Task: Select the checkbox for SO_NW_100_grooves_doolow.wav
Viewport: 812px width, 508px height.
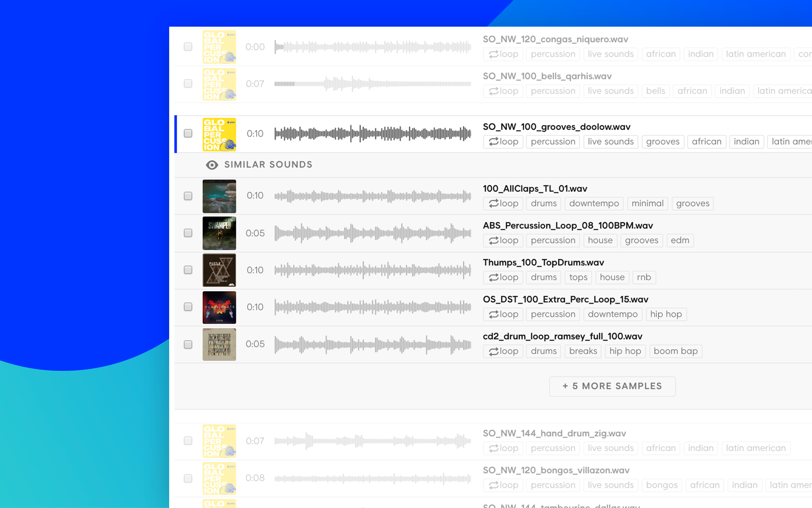Action: point(187,133)
